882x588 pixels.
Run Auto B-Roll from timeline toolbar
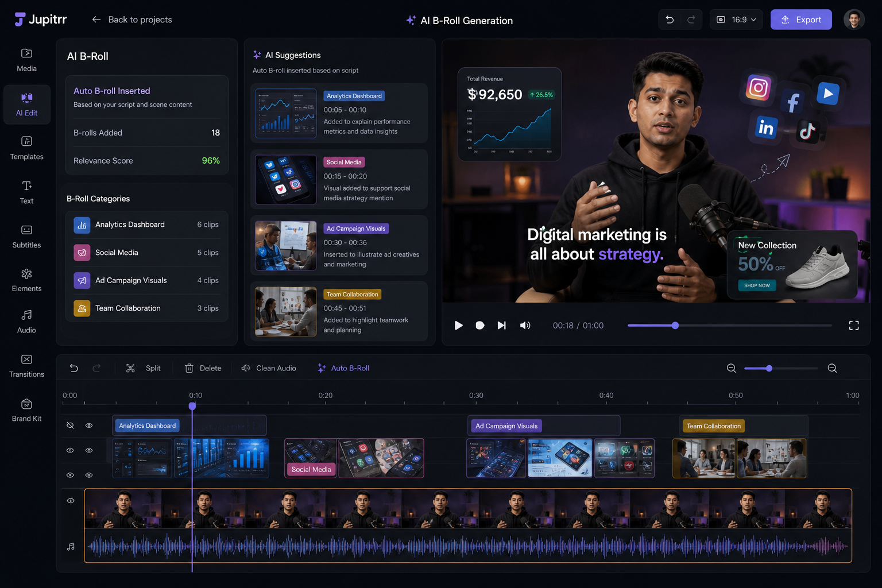[343, 368]
